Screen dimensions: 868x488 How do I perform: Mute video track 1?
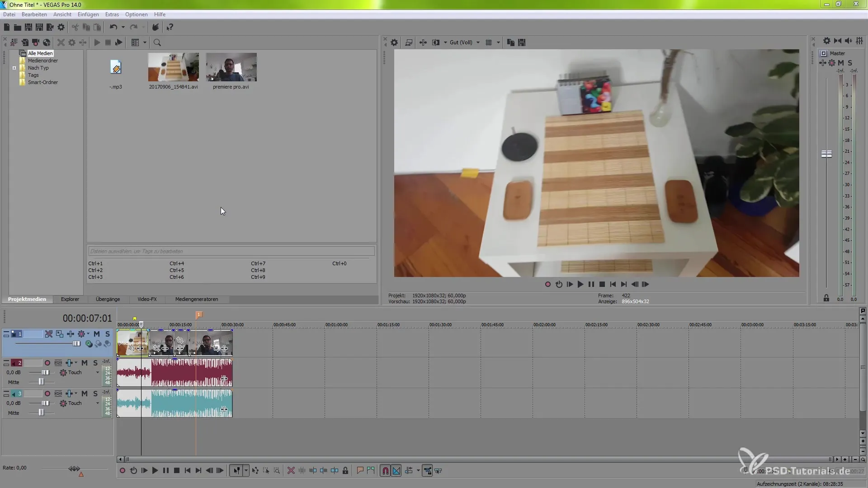pyautogui.click(x=97, y=334)
